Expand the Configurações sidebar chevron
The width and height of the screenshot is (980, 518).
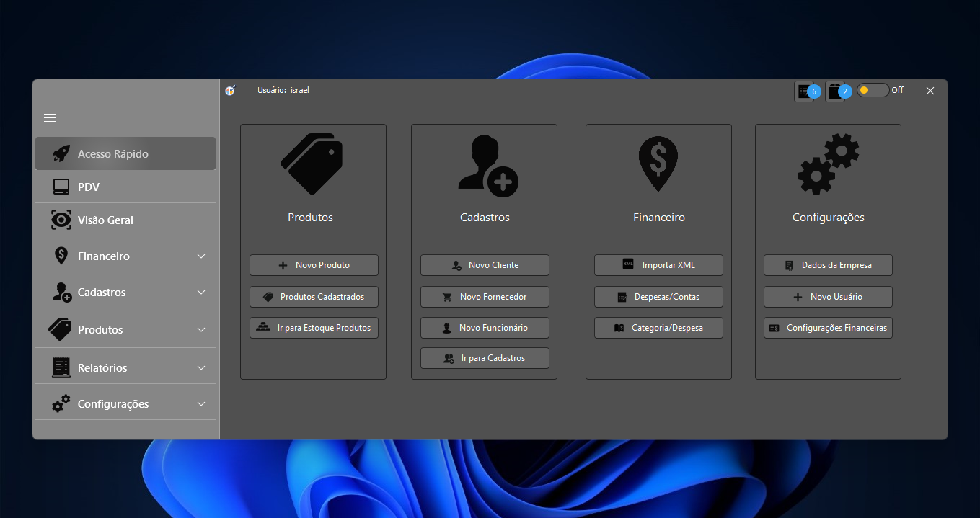tap(201, 404)
